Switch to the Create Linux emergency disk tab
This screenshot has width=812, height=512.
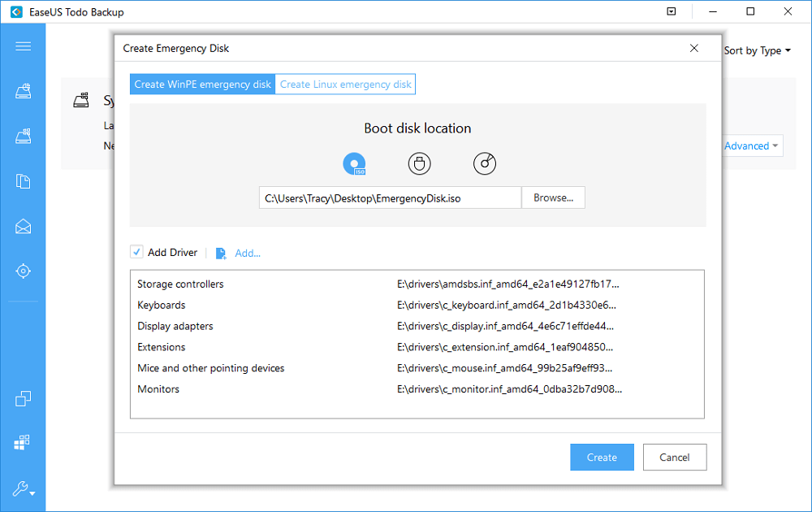pyautogui.click(x=344, y=84)
